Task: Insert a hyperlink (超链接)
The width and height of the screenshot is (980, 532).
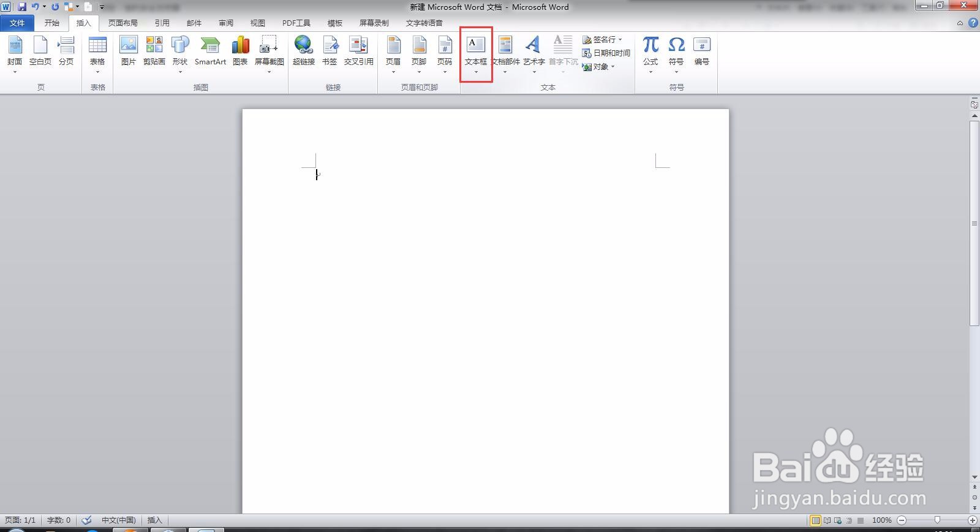Action: (x=304, y=51)
